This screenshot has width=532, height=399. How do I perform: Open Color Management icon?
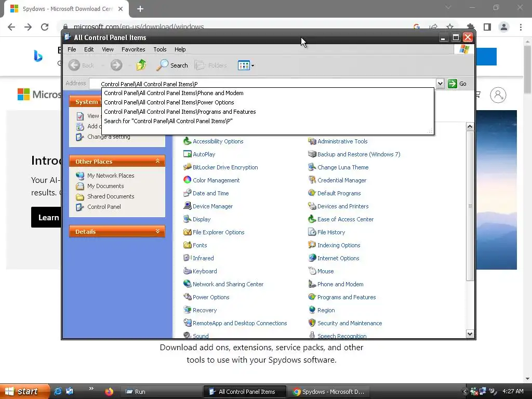187,180
